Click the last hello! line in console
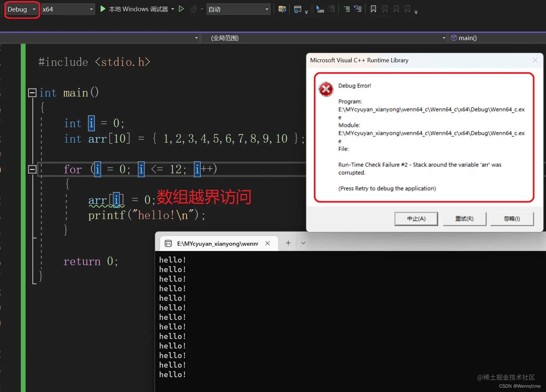546x392 pixels. tap(173, 375)
